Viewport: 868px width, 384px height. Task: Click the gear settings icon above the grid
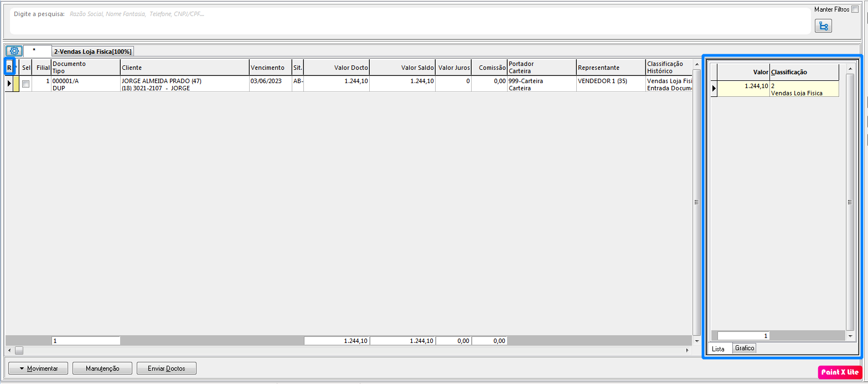tap(14, 51)
